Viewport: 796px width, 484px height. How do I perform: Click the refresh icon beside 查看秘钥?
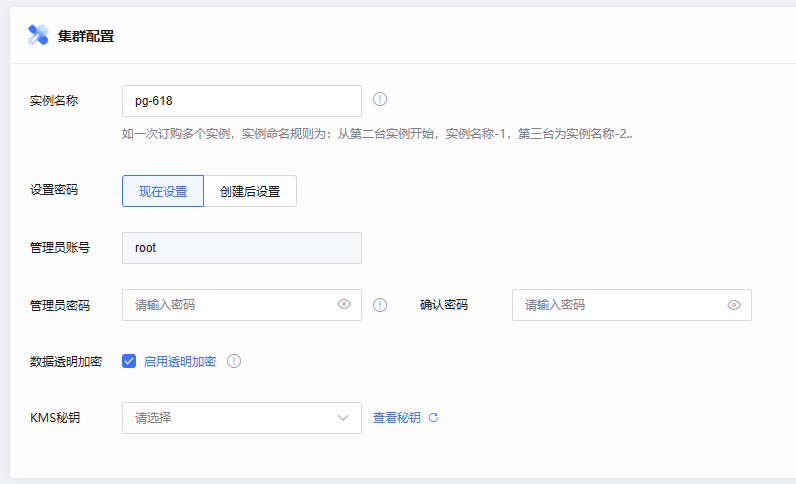pyautogui.click(x=433, y=418)
